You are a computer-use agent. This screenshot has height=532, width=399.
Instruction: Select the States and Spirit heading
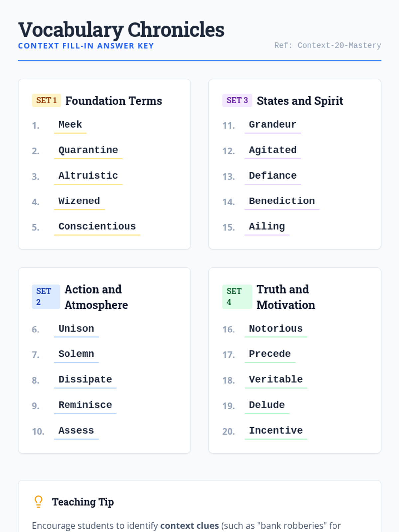(x=300, y=101)
